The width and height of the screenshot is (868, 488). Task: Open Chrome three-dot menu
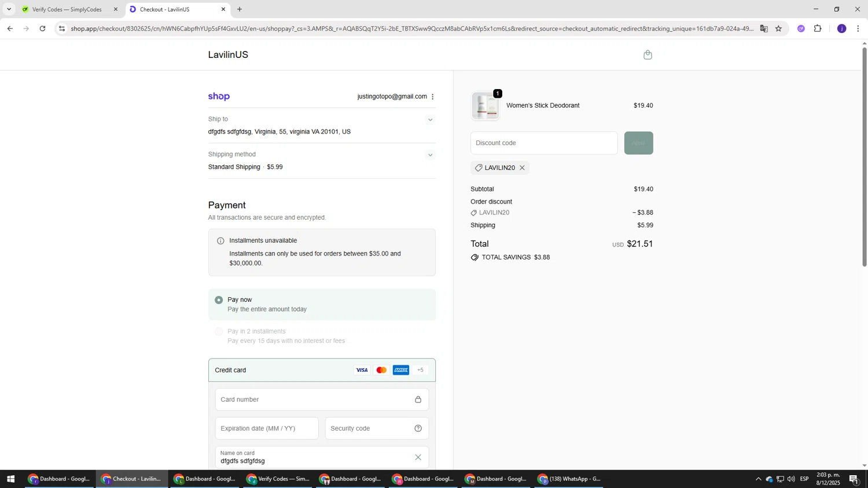coord(858,28)
